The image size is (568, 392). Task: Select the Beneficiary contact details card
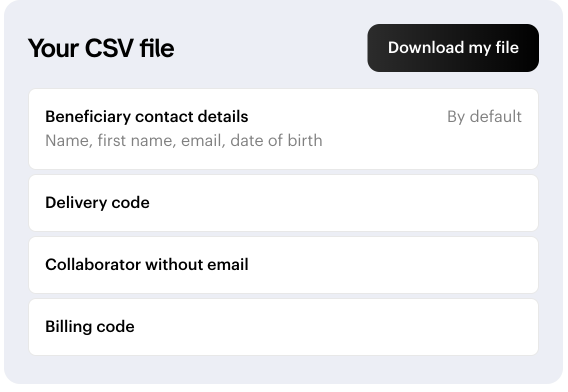click(x=283, y=129)
